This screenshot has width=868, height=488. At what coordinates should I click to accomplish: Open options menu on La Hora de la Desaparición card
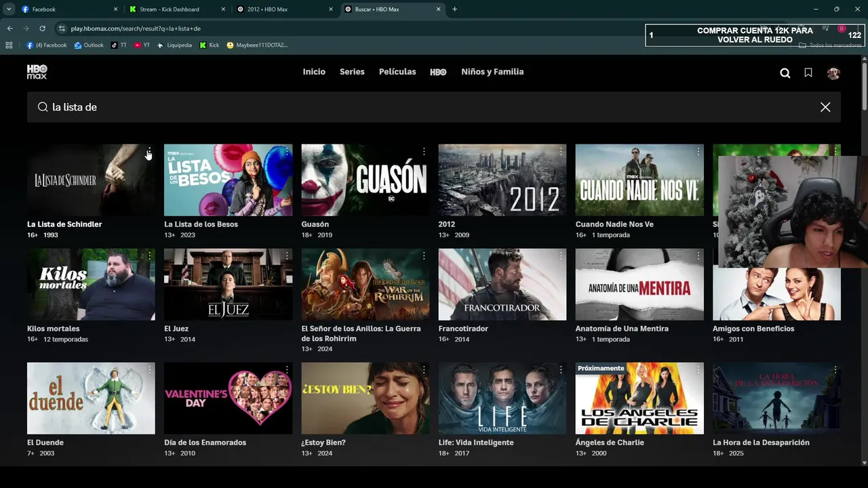point(835,370)
